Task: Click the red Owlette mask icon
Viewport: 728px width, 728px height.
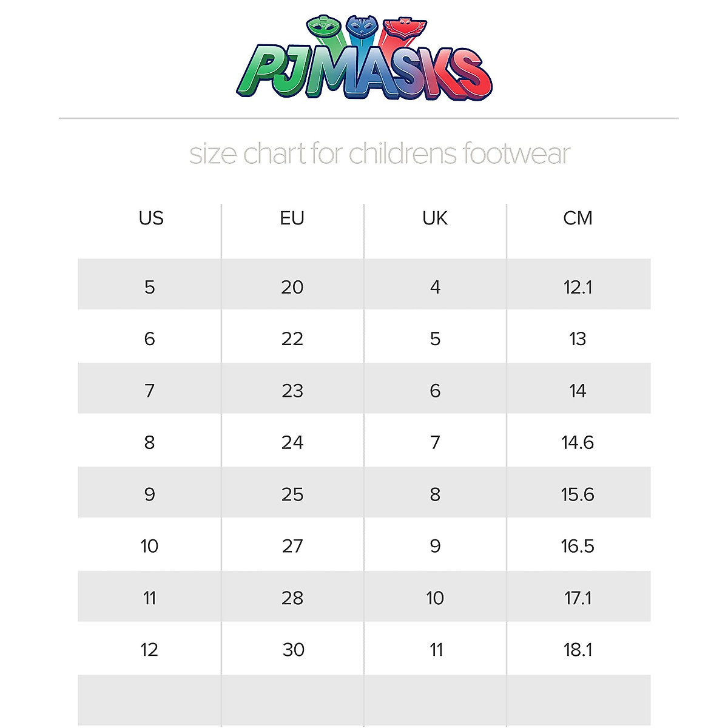Action: pyautogui.click(x=406, y=27)
